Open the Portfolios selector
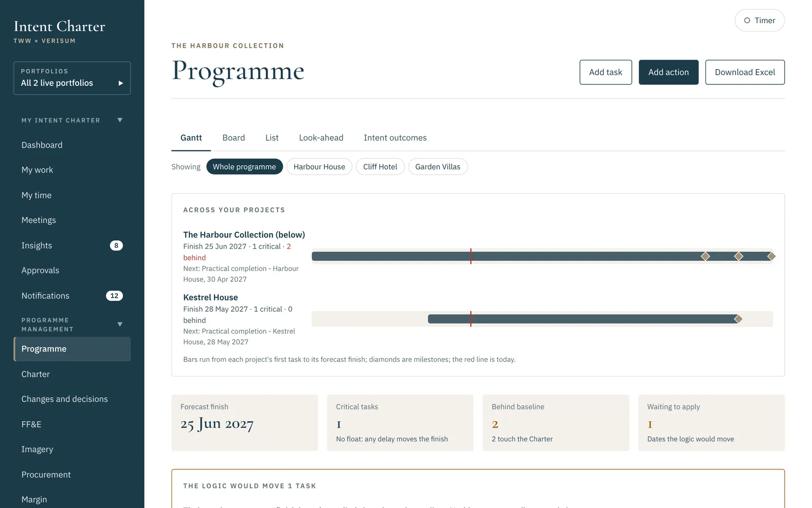The width and height of the screenshot is (812, 508). [x=72, y=78]
